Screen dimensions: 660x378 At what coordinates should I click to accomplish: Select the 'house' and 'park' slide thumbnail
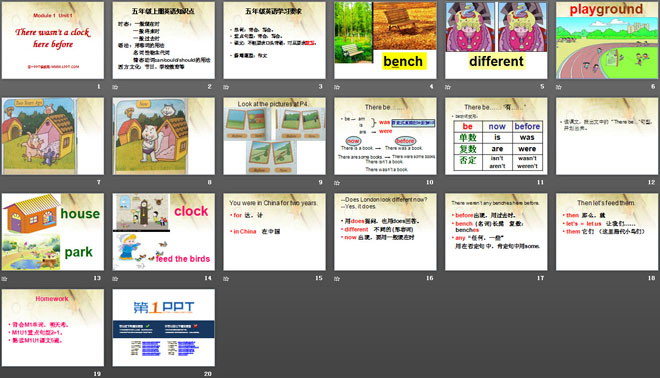53,232
